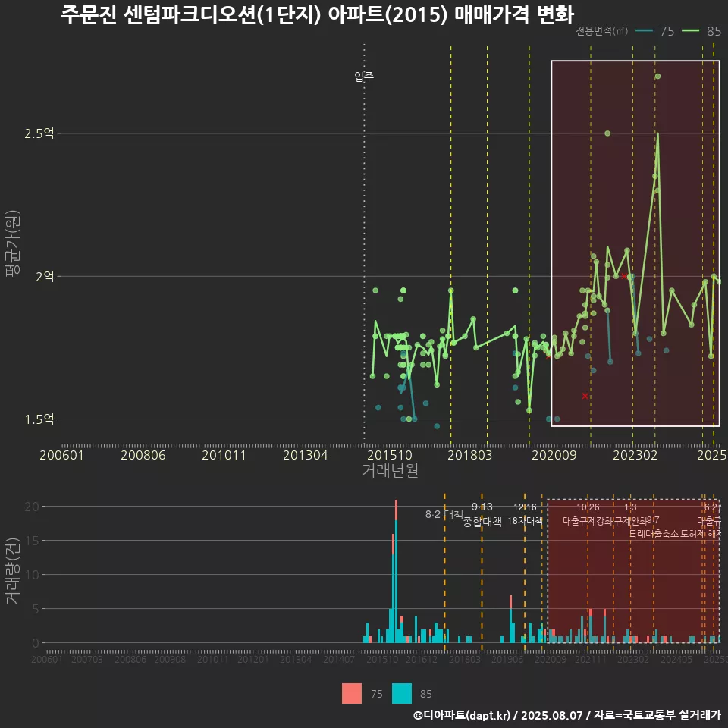Image resolution: width=728 pixels, height=728 pixels.
Task: Click 202405 on the volume chart axis
Action: click(x=676, y=659)
